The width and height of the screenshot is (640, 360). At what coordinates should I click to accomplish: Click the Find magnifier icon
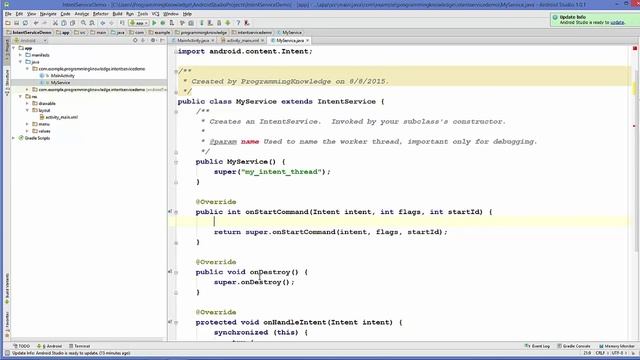[x=83, y=23]
